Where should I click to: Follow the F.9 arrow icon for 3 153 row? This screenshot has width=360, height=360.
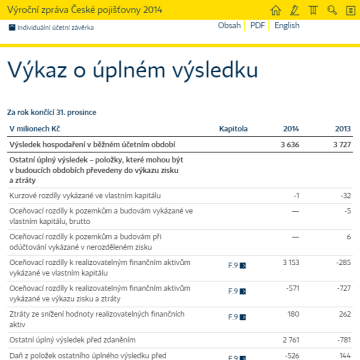(243, 266)
